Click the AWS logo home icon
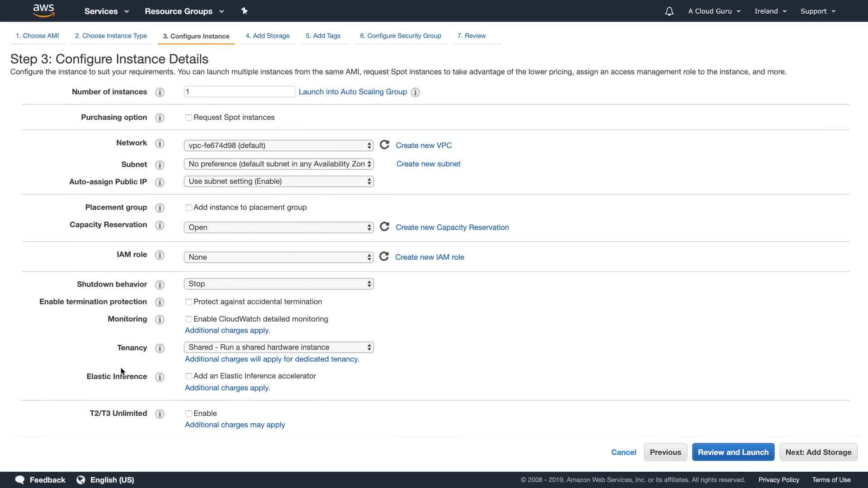This screenshot has height=488, width=868. coord(43,10)
